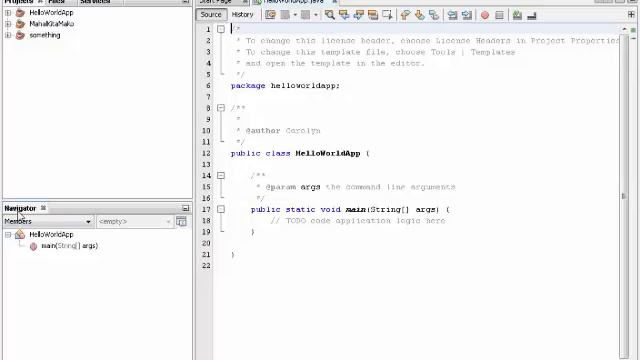Expand something project node

click(8, 36)
